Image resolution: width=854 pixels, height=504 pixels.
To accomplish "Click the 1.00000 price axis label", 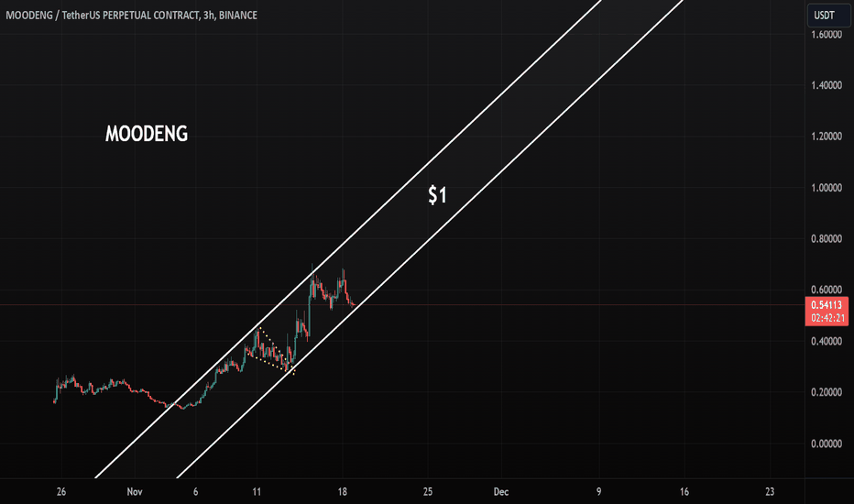I will pyautogui.click(x=827, y=188).
